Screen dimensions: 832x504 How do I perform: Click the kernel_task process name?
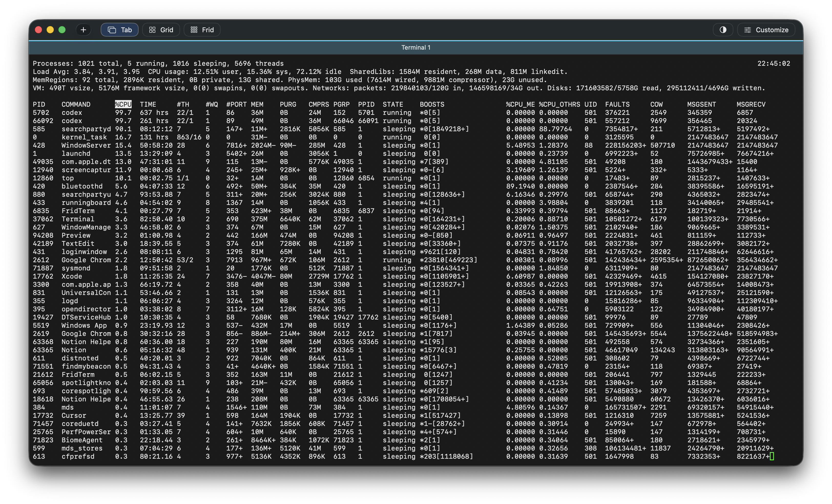point(84,137)
